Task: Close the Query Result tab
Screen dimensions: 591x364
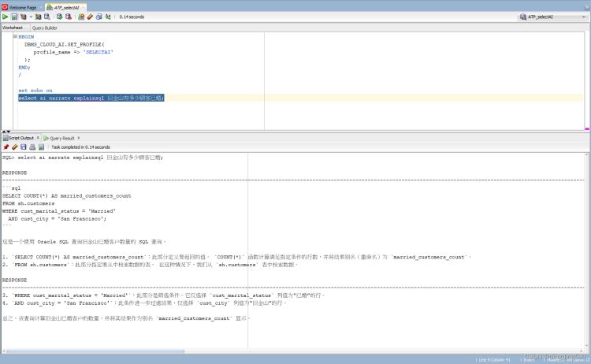Action: tap(78, 138)
